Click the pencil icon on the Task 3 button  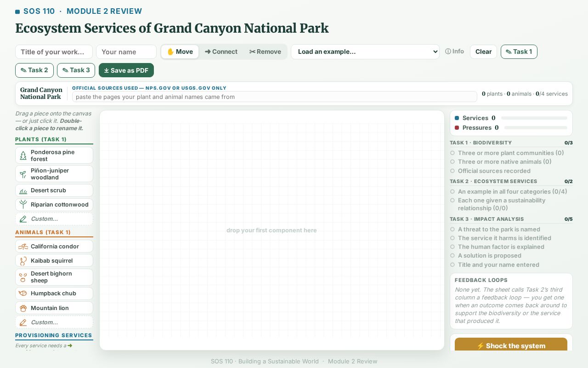[65, 70]
